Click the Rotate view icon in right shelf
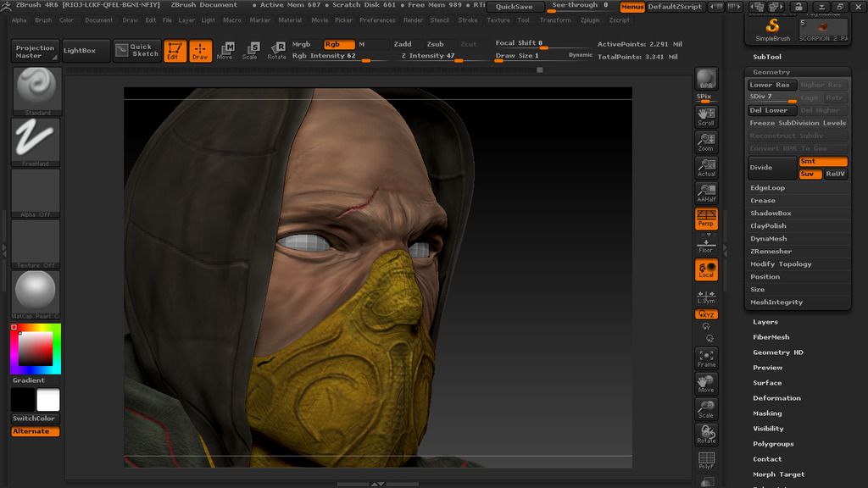 (x=706, y=435)
